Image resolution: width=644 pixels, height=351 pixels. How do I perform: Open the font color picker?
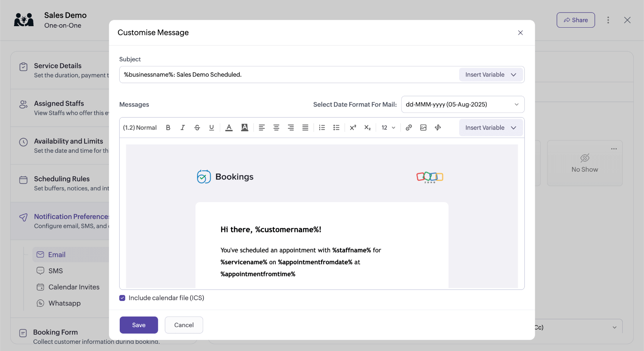(x=228, y=127)
